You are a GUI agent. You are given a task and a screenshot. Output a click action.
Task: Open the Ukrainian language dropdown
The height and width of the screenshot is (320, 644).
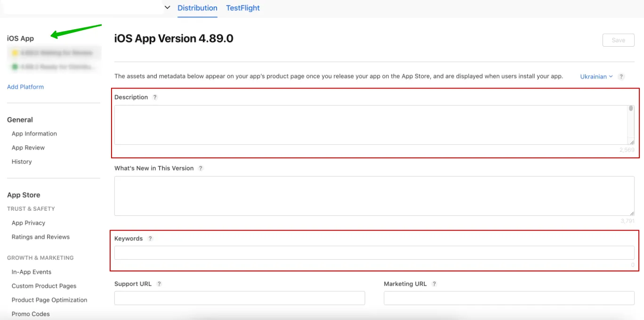(x=596, y=76)
